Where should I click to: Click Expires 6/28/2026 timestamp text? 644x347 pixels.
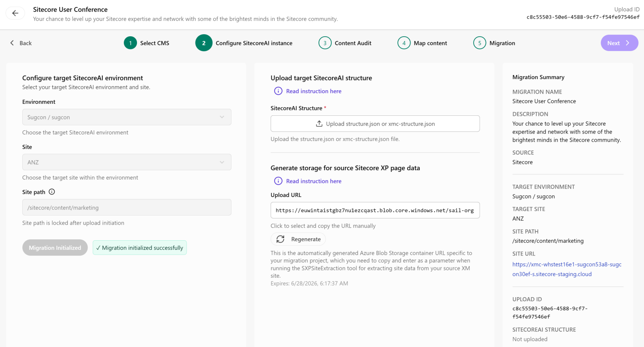(x=309, y=284)
